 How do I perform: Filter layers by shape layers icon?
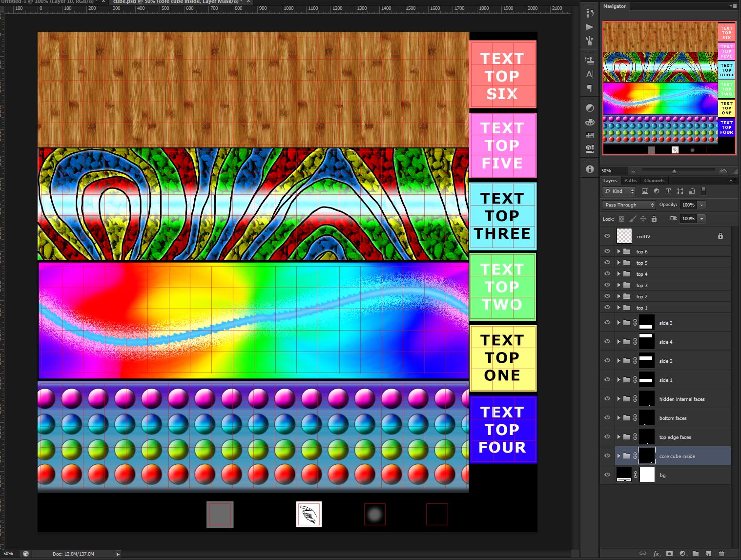[x=680, y=191]
